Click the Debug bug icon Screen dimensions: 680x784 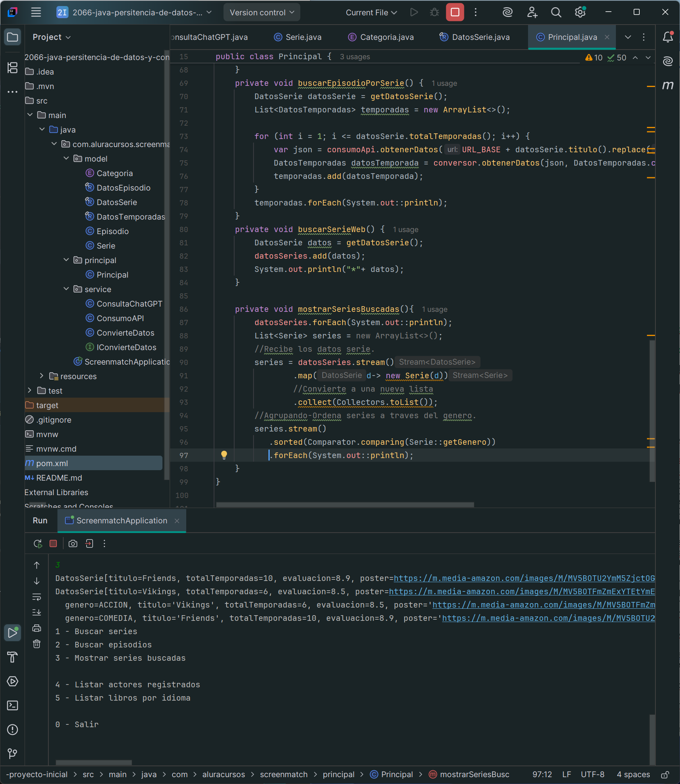[434, 12]
